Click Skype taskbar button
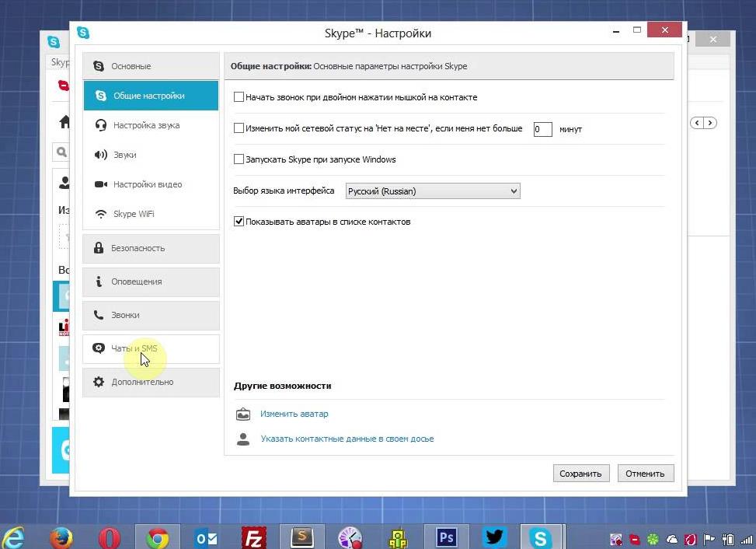Screen dimensions: 756x549 [541, 537]
